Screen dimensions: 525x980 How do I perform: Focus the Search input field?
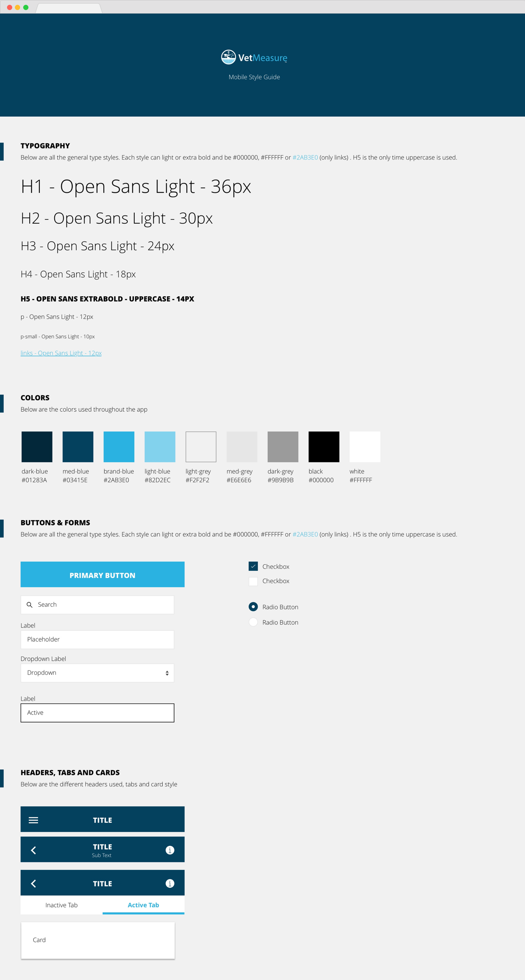[x=97, y=605]
